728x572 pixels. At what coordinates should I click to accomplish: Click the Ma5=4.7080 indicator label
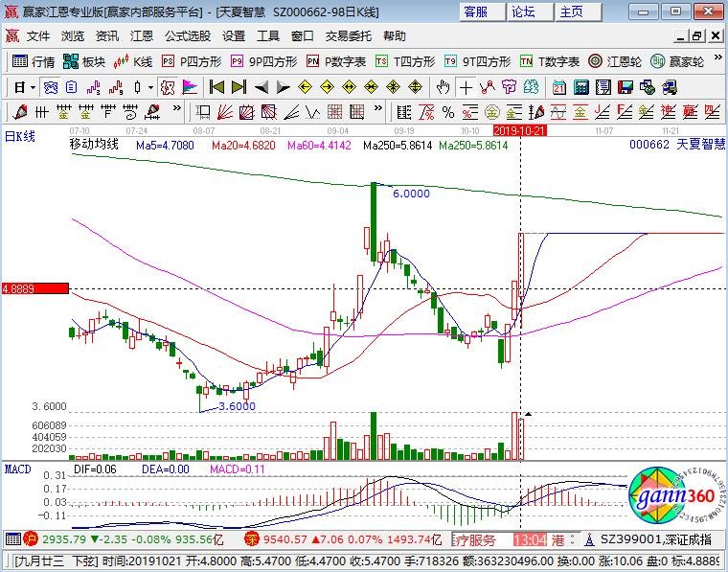coord(165,146)
